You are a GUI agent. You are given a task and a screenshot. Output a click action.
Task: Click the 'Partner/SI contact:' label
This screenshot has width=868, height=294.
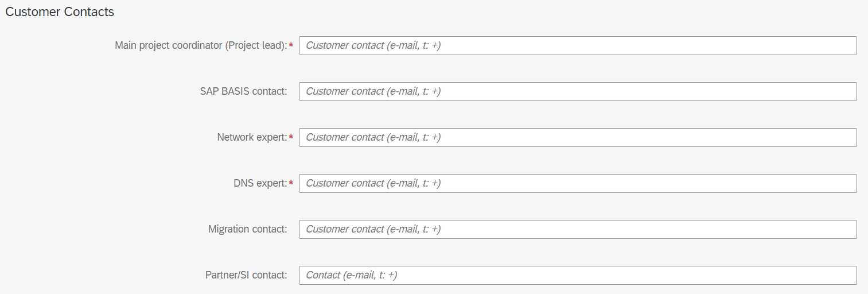click(x=246, y=275)
